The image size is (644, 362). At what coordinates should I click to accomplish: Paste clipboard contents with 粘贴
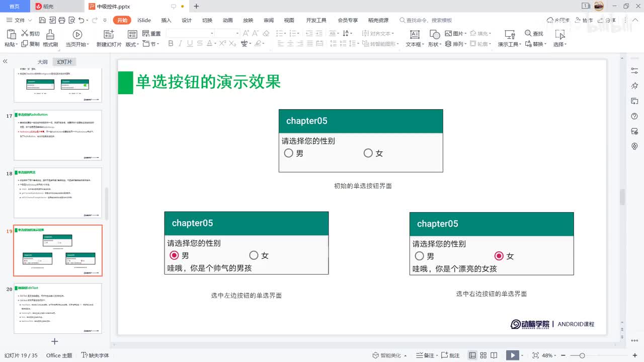click(11, 38)
